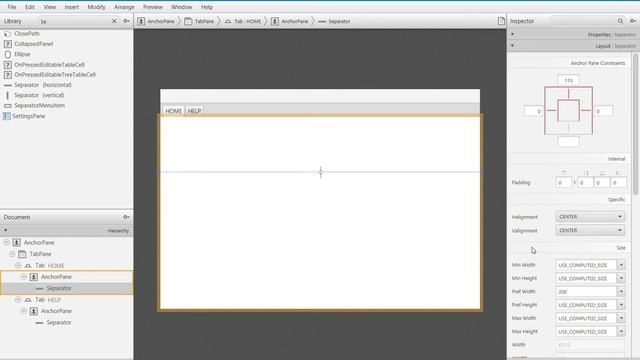Click bottom anchor constraint field
Screen dimensions: 640x360
point(569,142)
